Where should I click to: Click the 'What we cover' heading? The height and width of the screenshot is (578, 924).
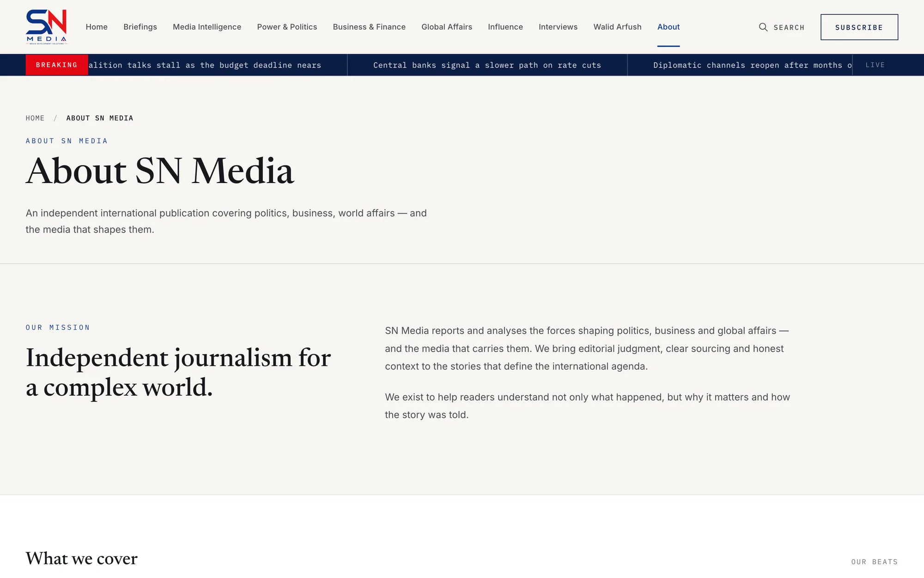[82, 559]
